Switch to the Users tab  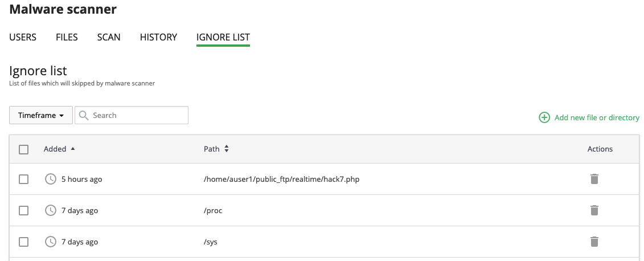pos(23,37)
